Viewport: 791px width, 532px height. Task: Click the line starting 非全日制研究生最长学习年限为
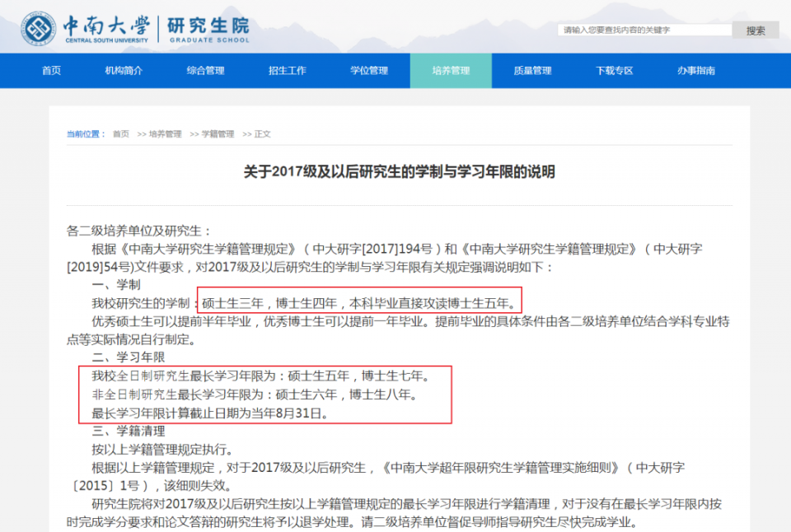pyautogui.click(x=255, y=394)
